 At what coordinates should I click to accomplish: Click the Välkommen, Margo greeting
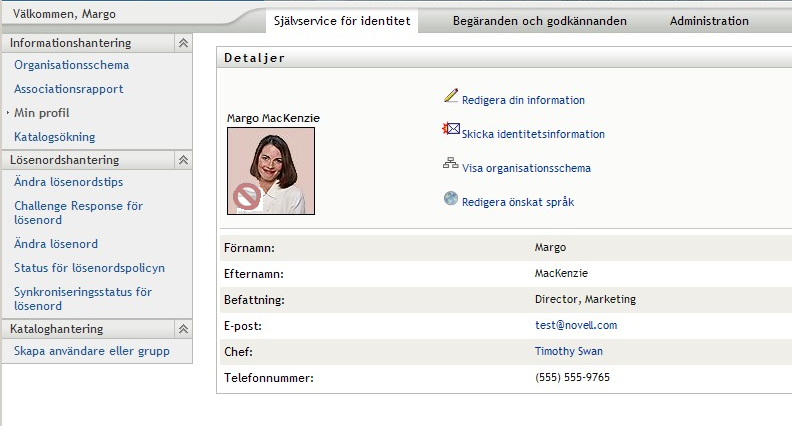[x=64, y=14]
